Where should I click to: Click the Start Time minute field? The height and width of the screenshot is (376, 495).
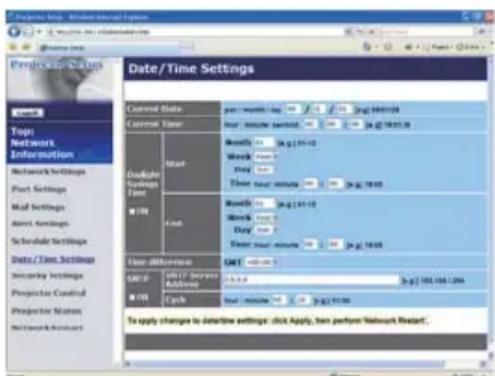[x=335, y=183]
